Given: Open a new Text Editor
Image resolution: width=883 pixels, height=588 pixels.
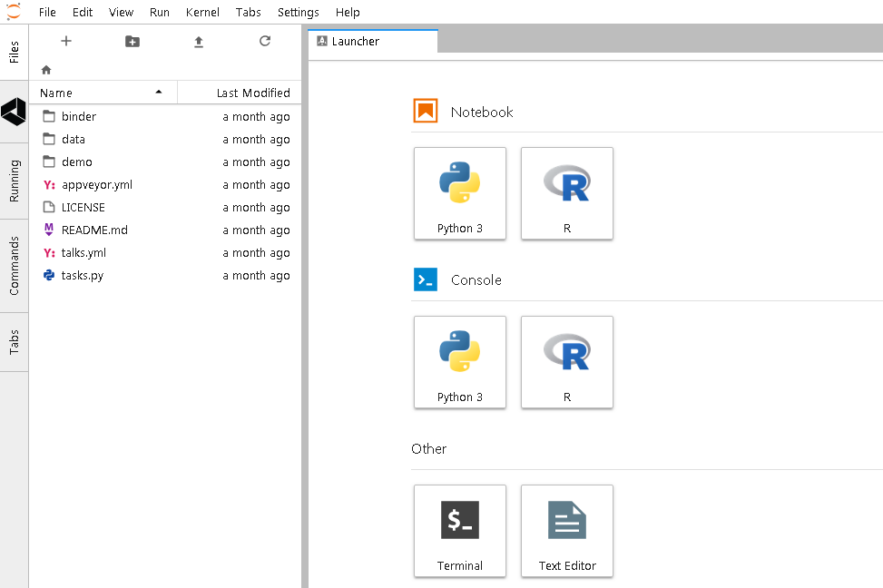Looking at the screenshot, I should (567, 531).
